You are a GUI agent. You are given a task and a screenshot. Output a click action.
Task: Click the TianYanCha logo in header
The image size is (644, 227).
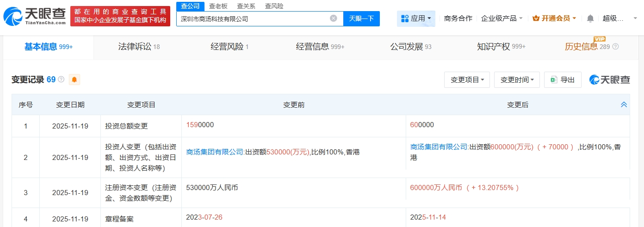(34, 16)
